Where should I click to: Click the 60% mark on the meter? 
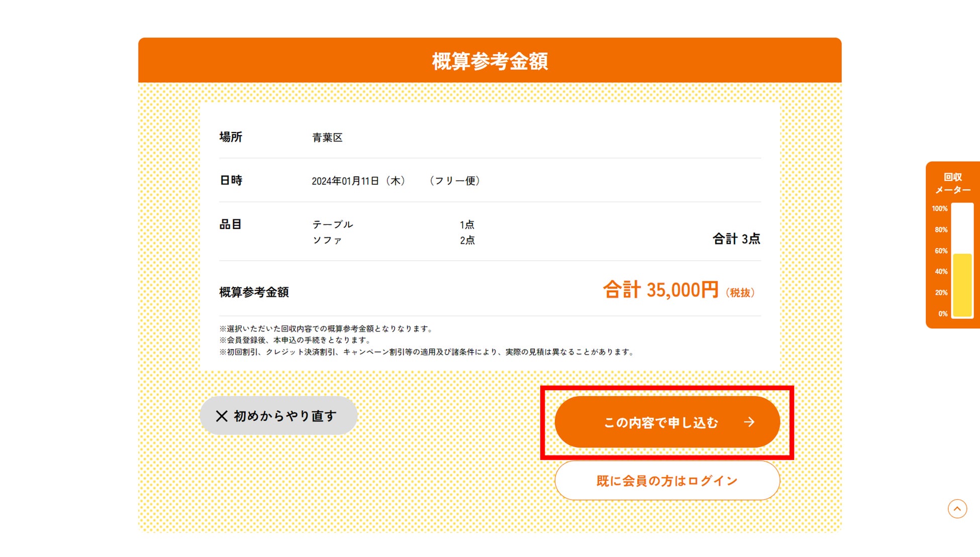click(941, 251)
